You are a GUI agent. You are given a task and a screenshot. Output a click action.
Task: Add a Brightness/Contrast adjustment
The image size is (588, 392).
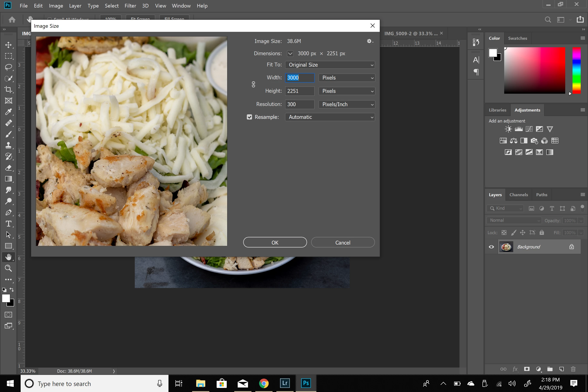(508, 129)
